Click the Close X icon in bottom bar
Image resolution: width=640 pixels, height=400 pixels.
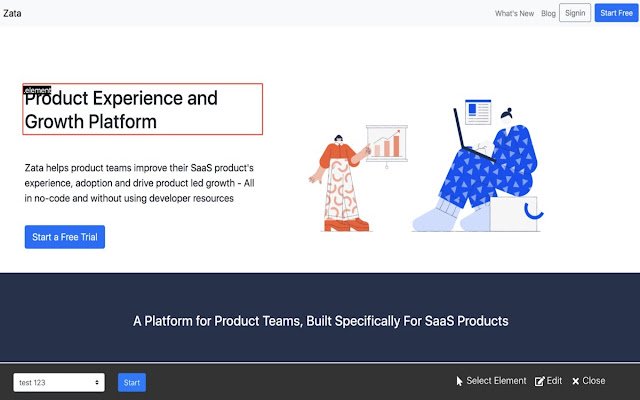[576, 381]
